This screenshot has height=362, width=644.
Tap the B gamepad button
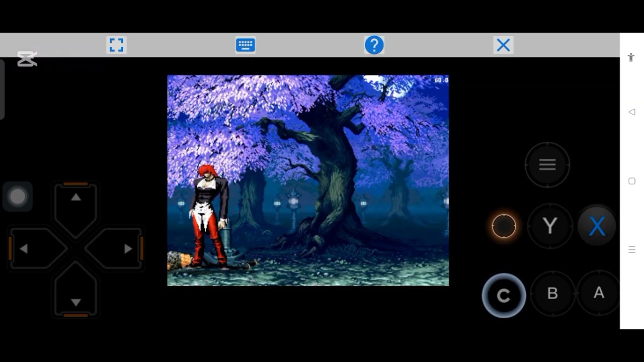552,293
